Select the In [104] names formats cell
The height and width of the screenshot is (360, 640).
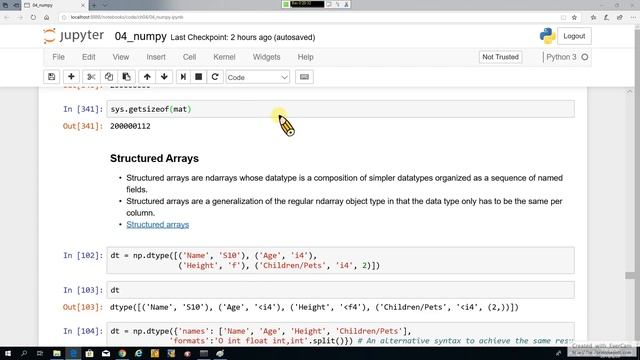coord(340,335)
